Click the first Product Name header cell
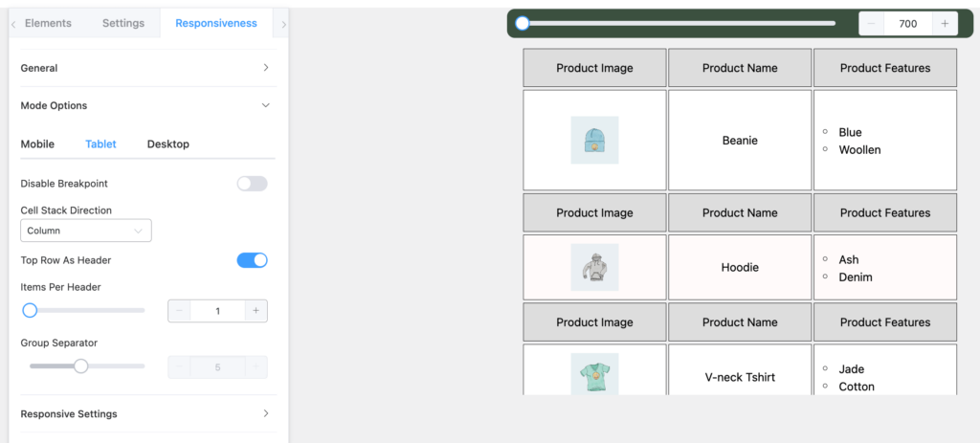This screenshot has height=443, width=980. [x=740, y=68]
